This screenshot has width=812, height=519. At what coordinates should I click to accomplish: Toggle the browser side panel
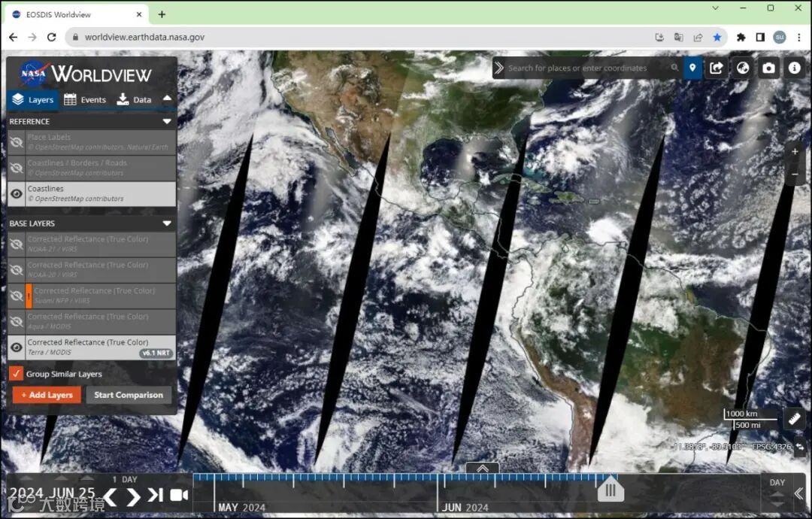[760, 38]
